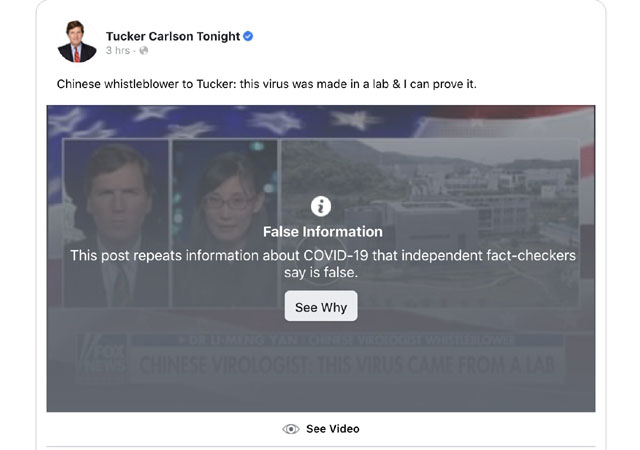Click the See Video link
The height and width of the screenshot is (450, 640).
(332, 429)
